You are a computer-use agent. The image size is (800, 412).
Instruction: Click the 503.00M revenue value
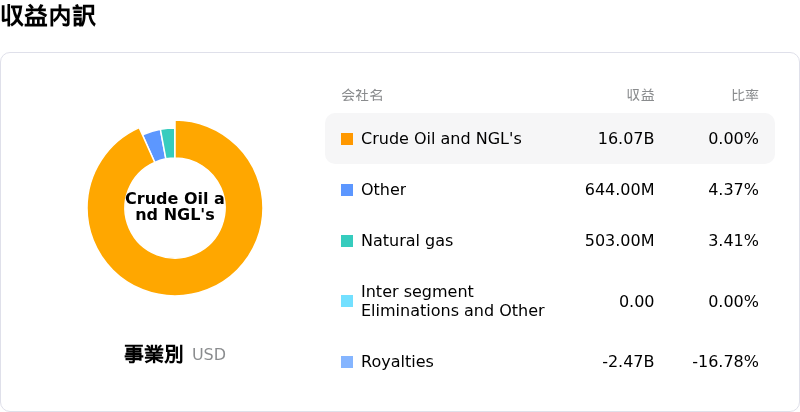pyautogui.click(x=619, y=241)
